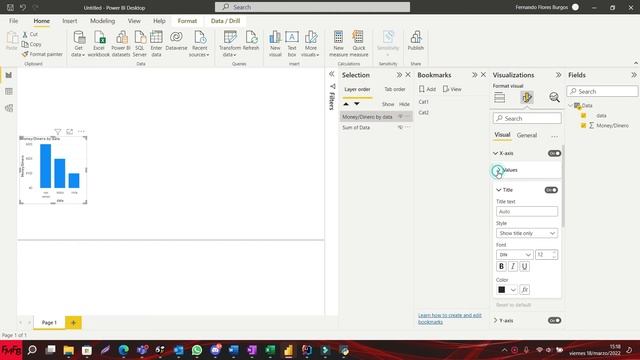The height and width of the screenshot is (360, 640).
Task: Click the Refresh button in ribbon
Action: [x=251, y=41]
